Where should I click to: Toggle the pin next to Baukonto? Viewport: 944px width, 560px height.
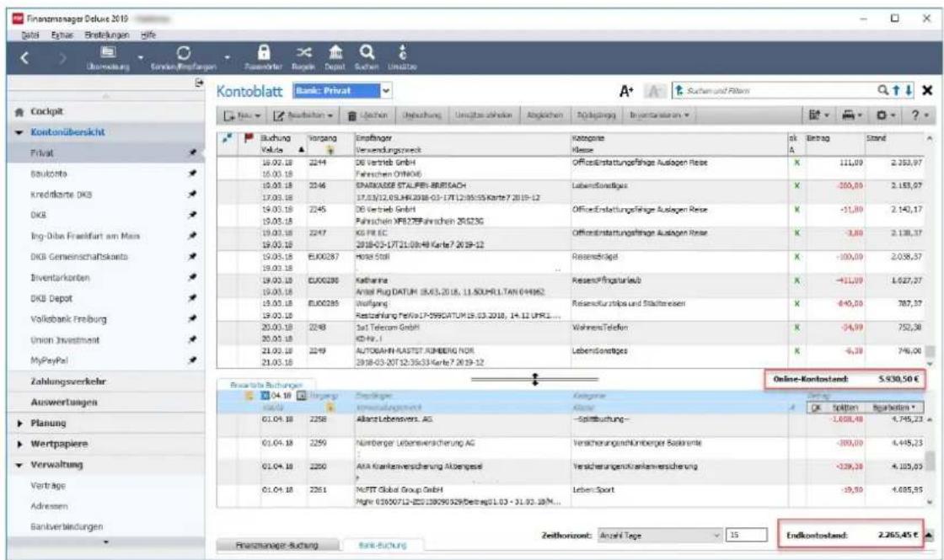pyautogui.click(x=192, y=173)
